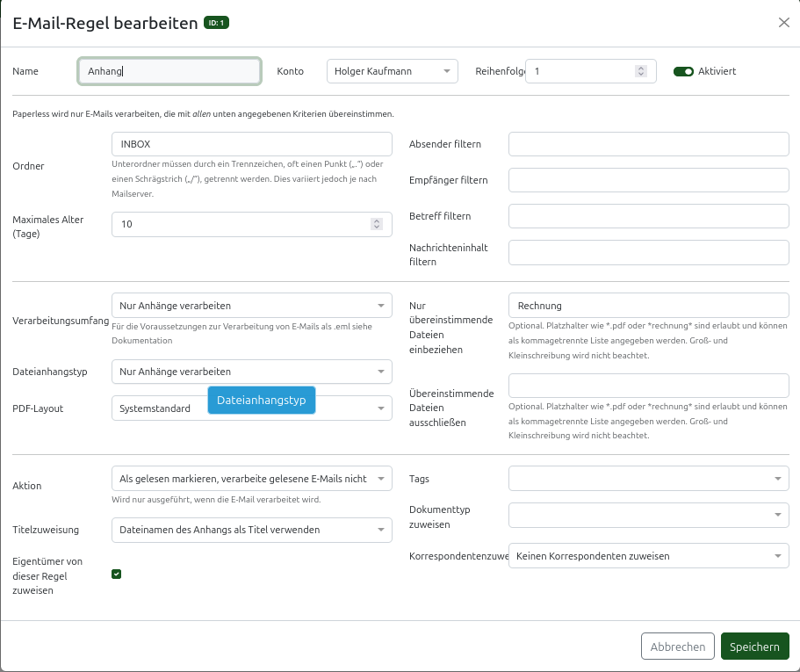Open the Dateianhangstyp dropdown

[251, 372]
